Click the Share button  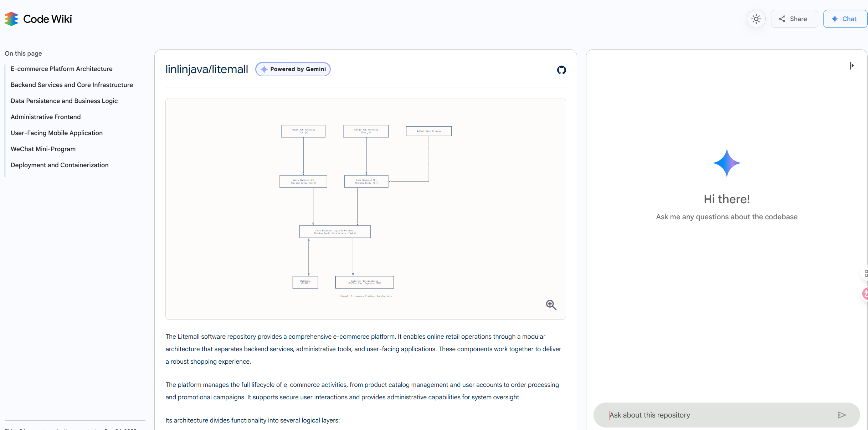coord(794,19)
